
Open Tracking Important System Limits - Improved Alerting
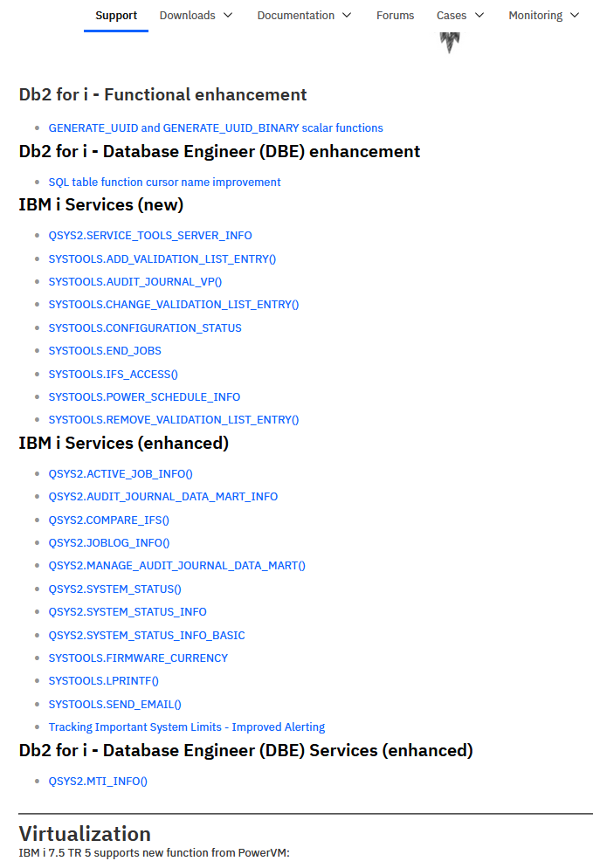coord(187,727)
